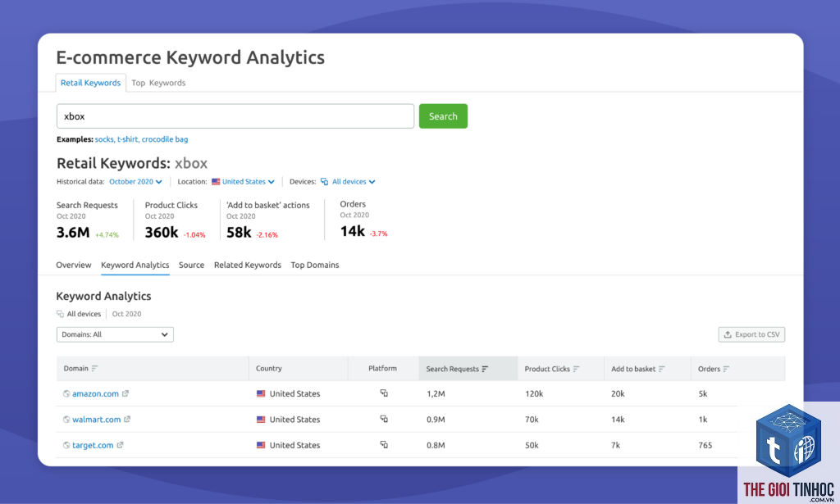Open the Top Domains tab
840x504 pixels.
(315, 265)
